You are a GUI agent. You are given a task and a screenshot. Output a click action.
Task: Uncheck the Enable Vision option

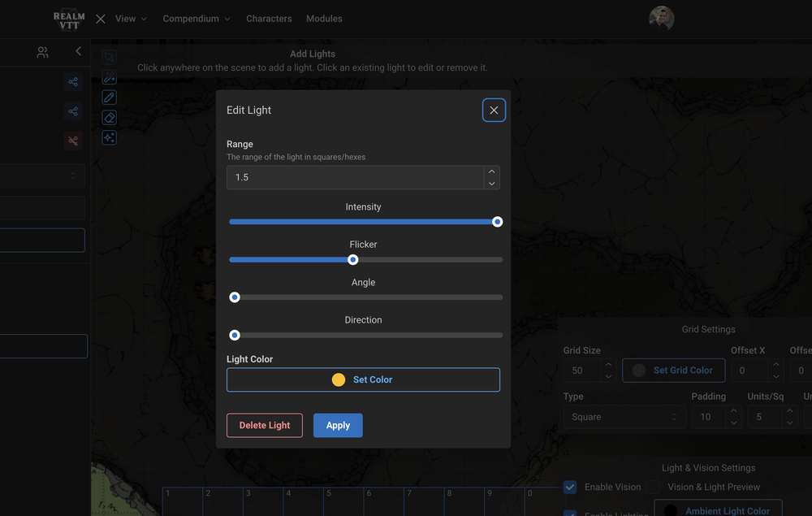coord(569,487)
